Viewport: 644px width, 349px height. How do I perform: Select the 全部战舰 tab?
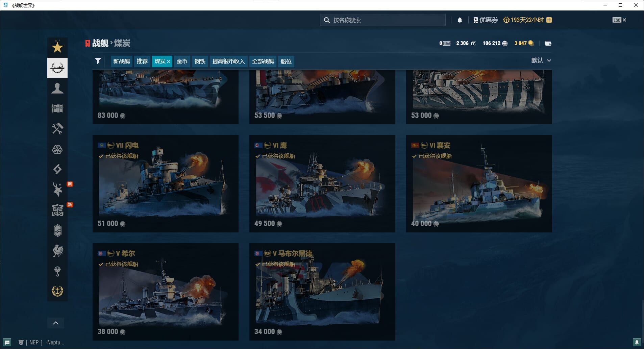[263, 61]
